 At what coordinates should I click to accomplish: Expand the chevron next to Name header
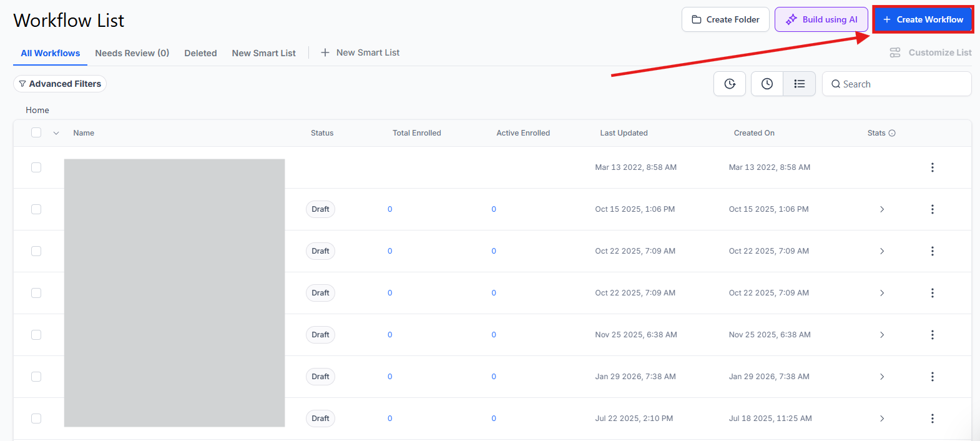pyautogui.click(x=56, y=133)
